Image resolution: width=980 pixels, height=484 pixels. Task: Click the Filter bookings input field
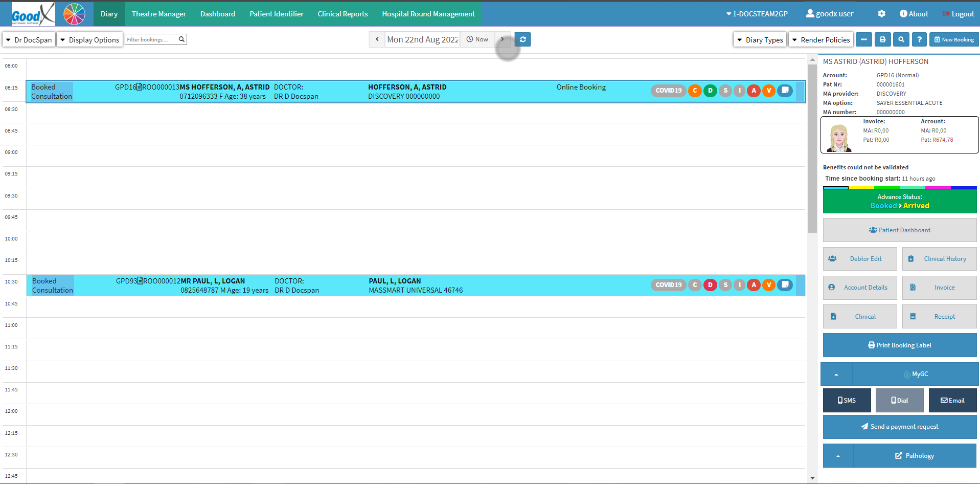[151, 39]
